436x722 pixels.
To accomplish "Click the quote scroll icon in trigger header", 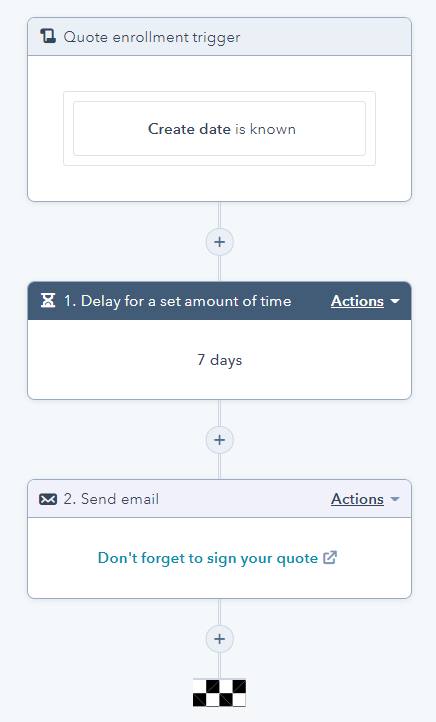I will [x=48, y=36].
